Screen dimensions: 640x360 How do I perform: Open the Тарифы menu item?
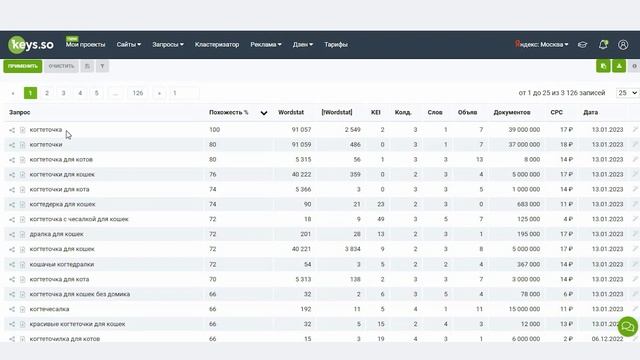pyautogui.click(x=336, y=44)
